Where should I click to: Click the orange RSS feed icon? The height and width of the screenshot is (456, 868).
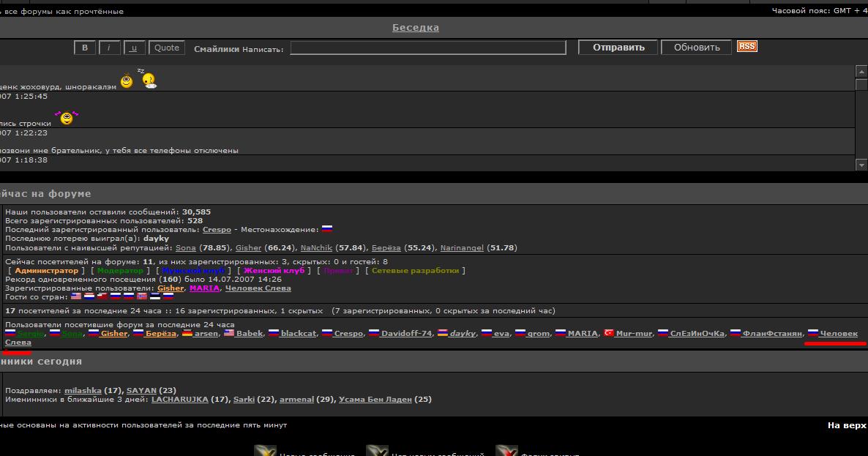tap(747, 46)
